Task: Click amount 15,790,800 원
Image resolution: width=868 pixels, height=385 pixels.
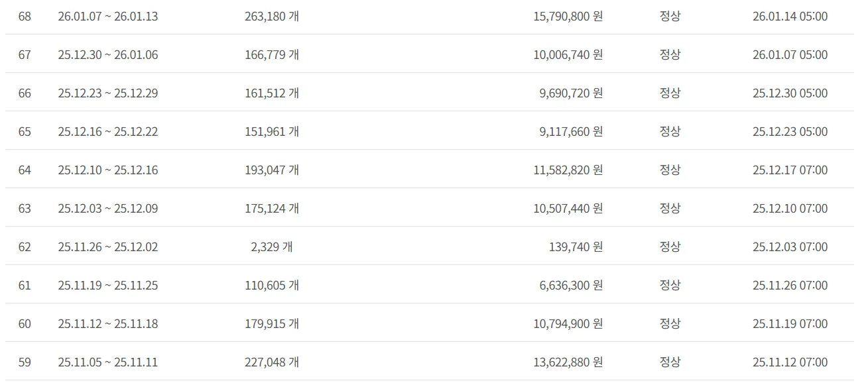Action: click(x=568, y=17)
